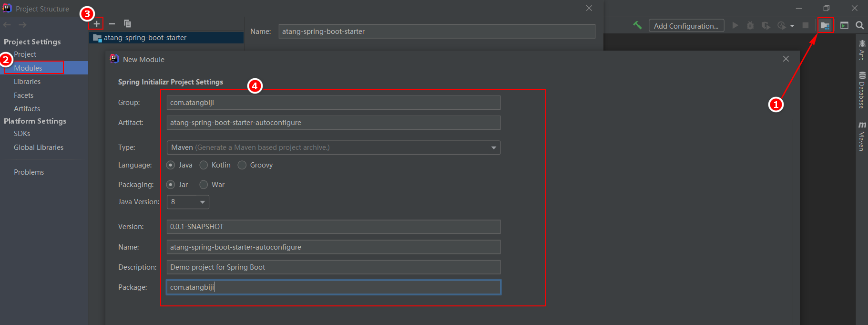Click the green Build Project hammer icon
This screenshot has width=868, height=325.
tap(637, 25)
